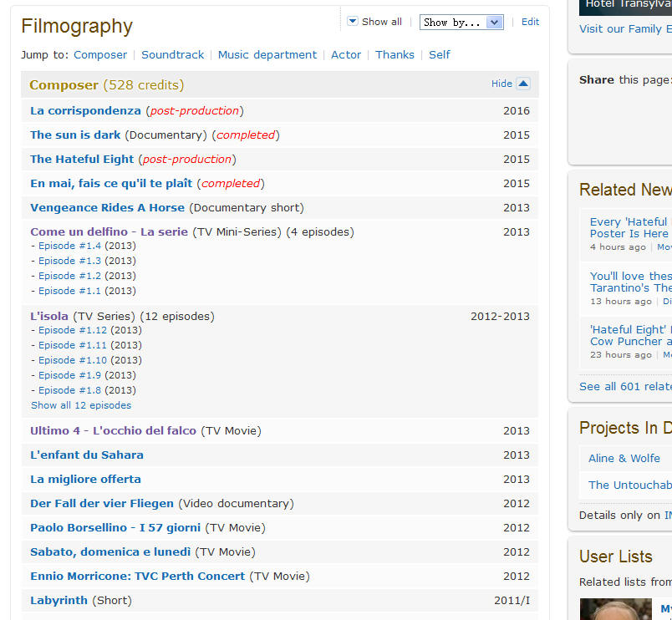Click the 2011/I year beside Labyrinth
Viewport: 672px width, 620px height.
(512, 600)
